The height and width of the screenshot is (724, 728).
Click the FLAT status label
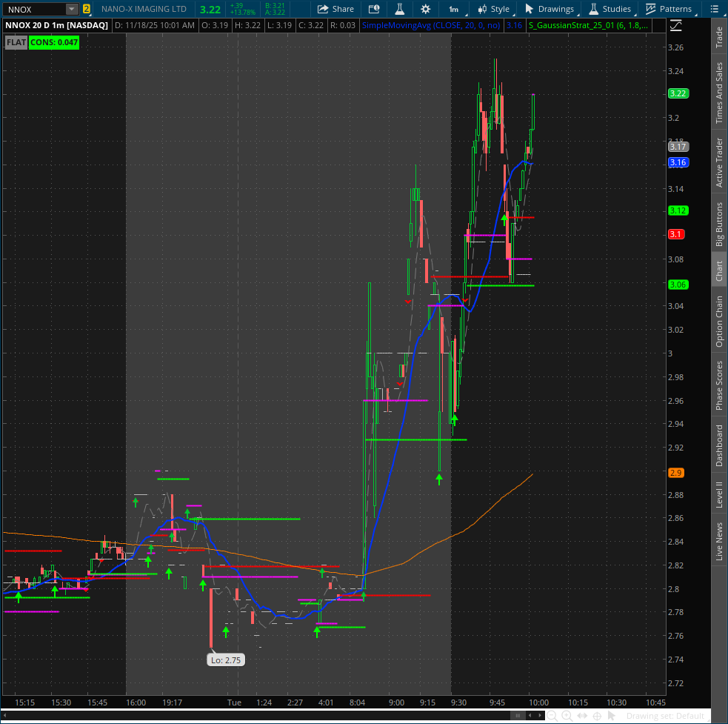(16, 42)
